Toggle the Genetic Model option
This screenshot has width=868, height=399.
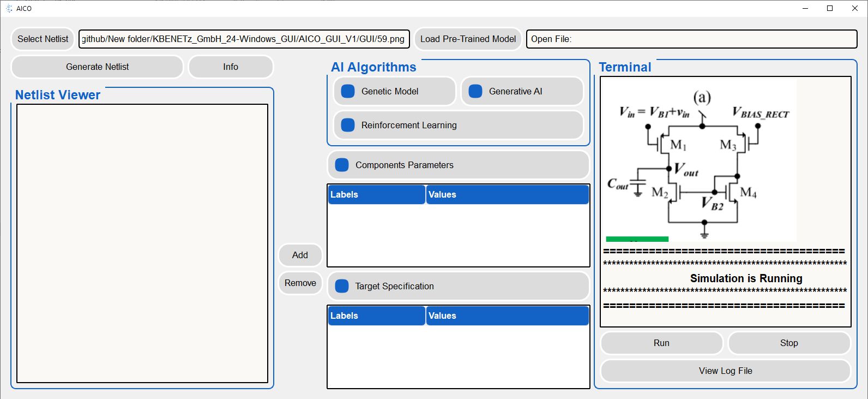(348, 91)
